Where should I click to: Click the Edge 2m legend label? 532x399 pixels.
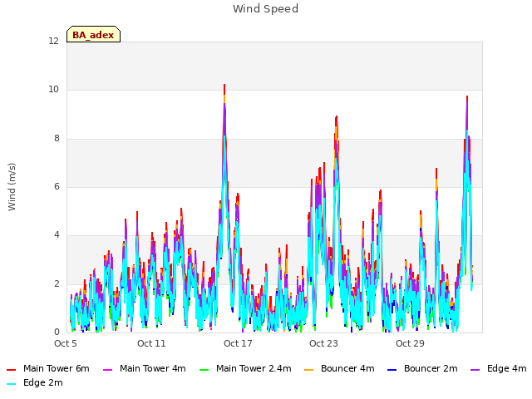click(43, 382)
